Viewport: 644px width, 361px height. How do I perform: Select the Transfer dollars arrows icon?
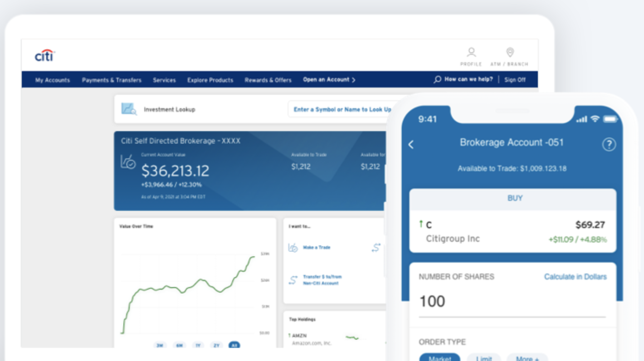click(293, 280)
